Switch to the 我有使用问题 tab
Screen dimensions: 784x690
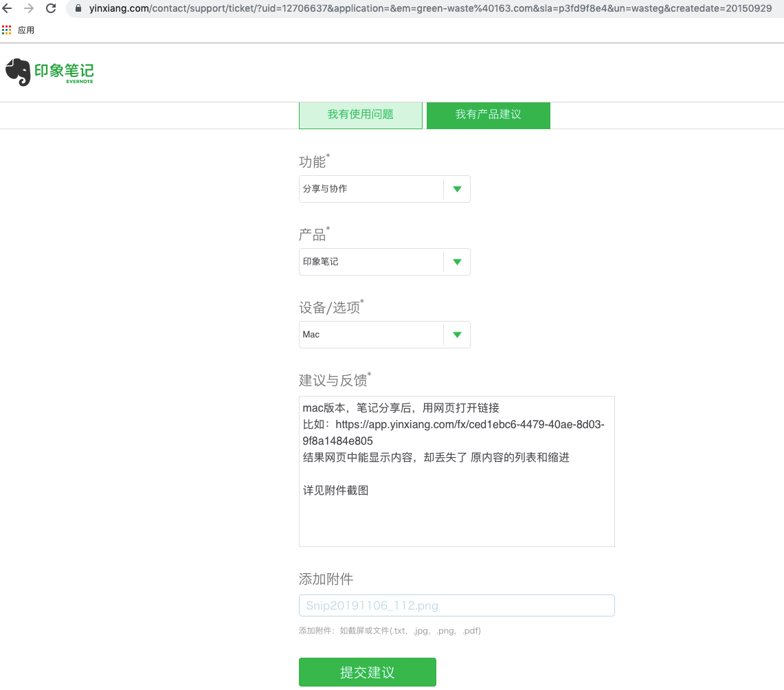361,115
